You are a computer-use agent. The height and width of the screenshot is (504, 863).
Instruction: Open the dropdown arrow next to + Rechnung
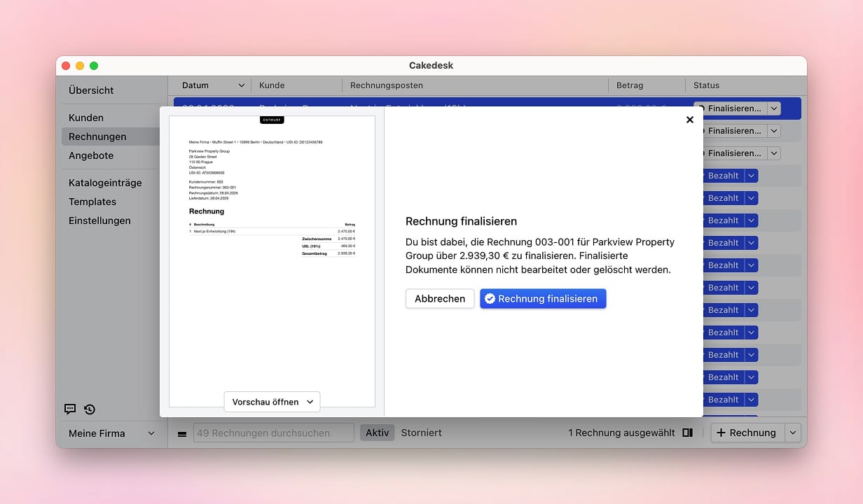[x=793, y=433]
